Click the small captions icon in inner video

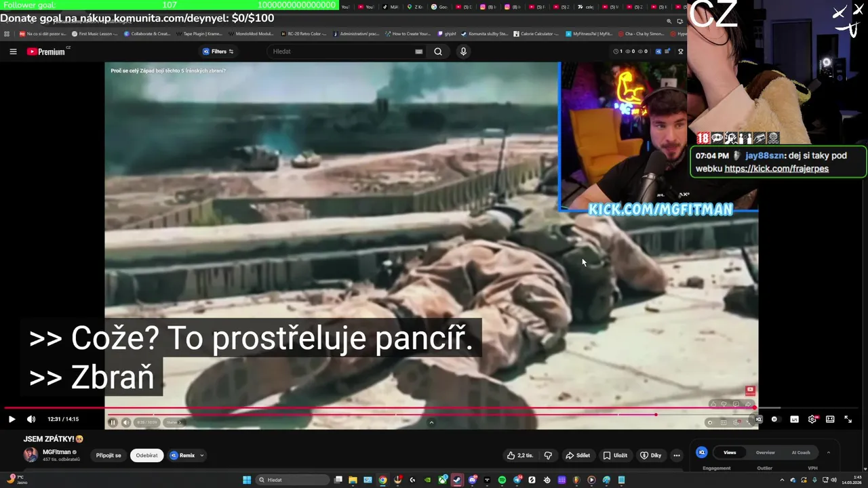click(724, 422)
